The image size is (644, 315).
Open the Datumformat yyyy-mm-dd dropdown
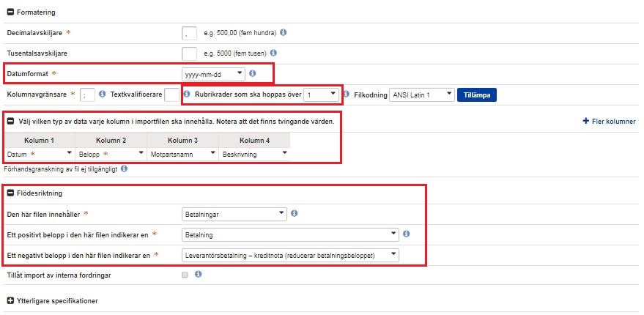click(x=213, y=74)
